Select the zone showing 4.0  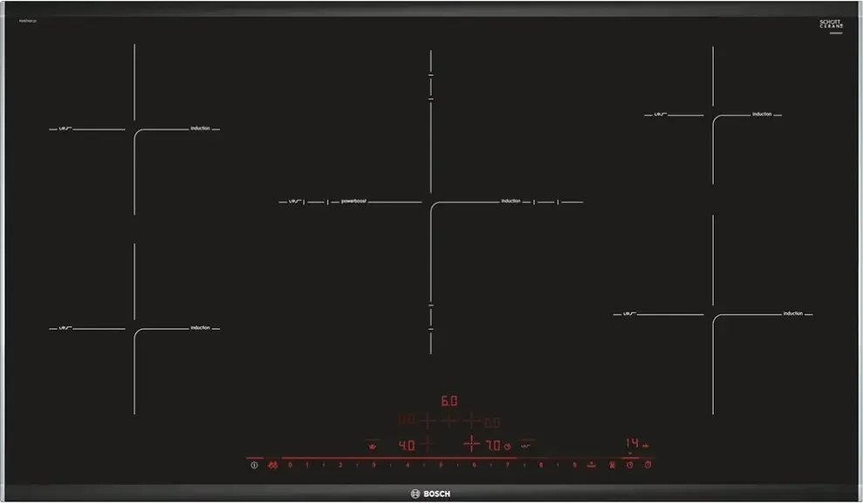click(407, 446)
